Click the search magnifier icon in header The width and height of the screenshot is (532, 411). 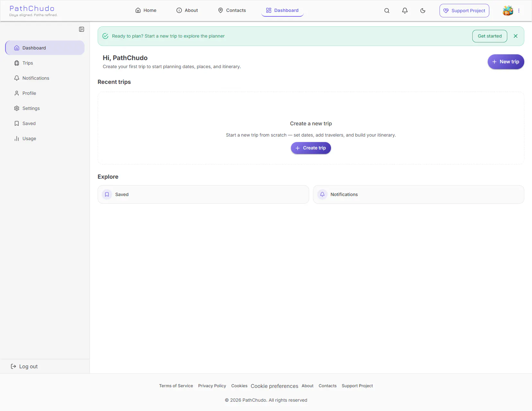click(387, 11)
